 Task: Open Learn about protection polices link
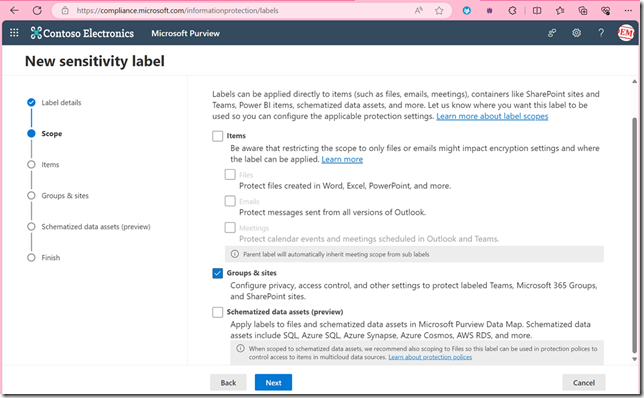pos(430,357)
